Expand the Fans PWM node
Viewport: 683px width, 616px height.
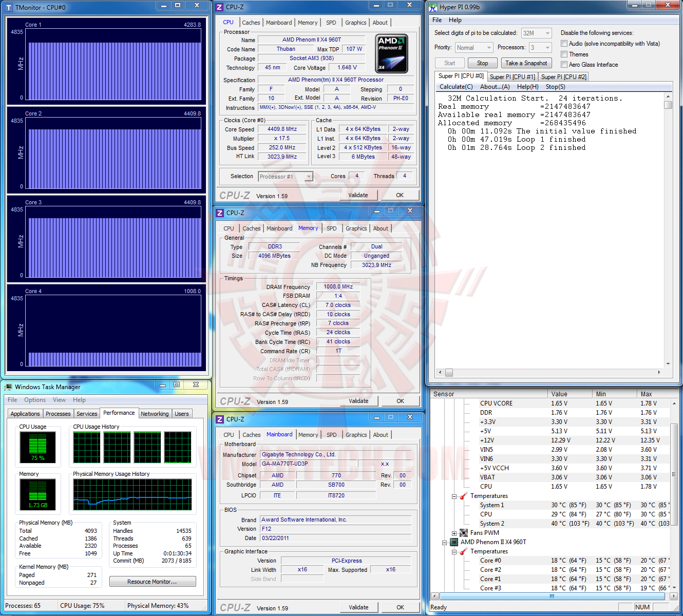click(x=454, y=533)
